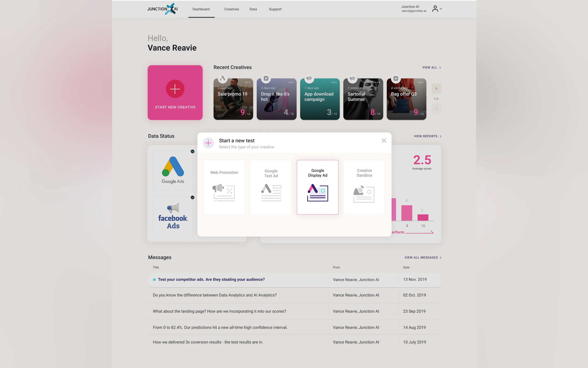Viewport: 588px width, 368px height.
Task: Open options menu on Sale promo 19 card
Action: (247, 82)
